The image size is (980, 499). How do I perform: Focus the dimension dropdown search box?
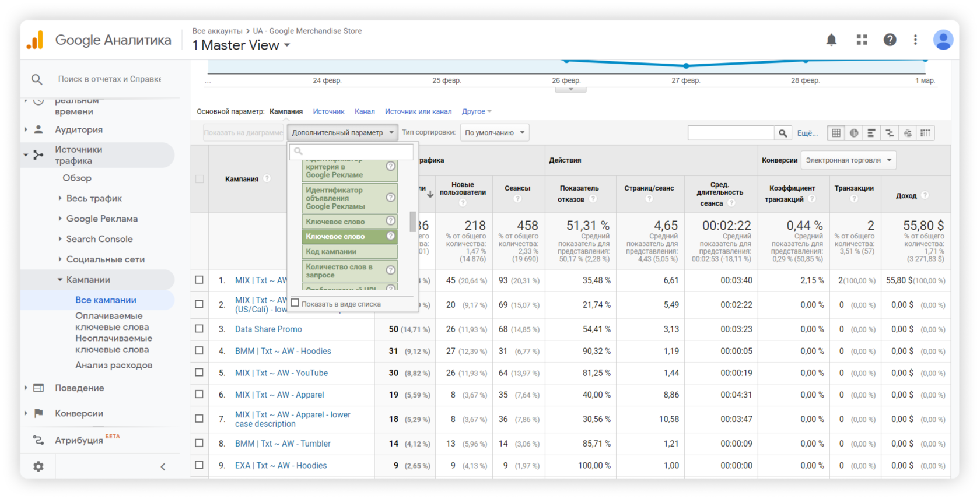click(352, 152)
